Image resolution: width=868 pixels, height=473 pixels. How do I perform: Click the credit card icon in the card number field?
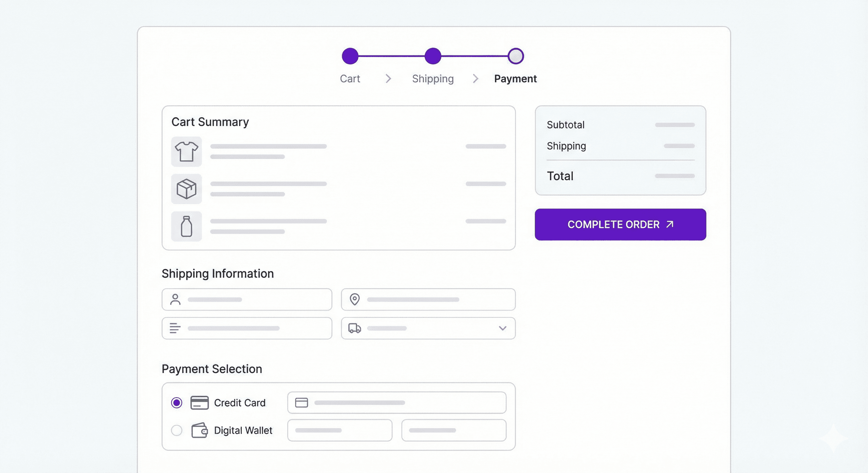[301, 402]
